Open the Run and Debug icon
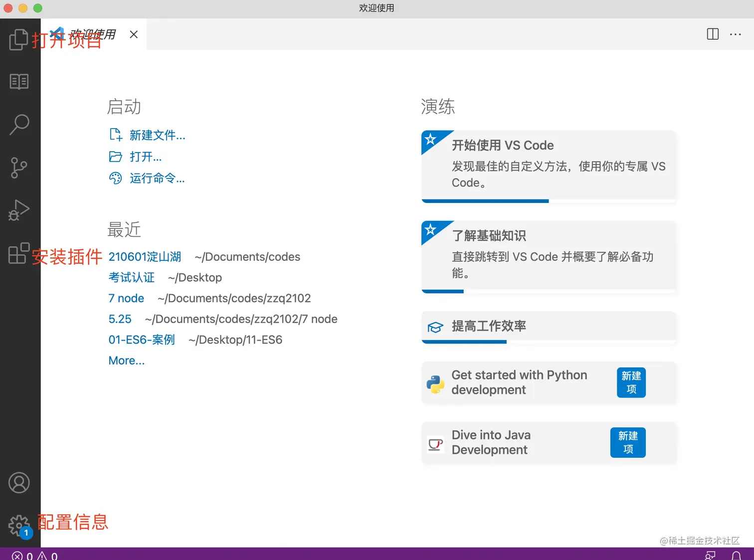Screen dimensions: 754x560 (19, 210)
